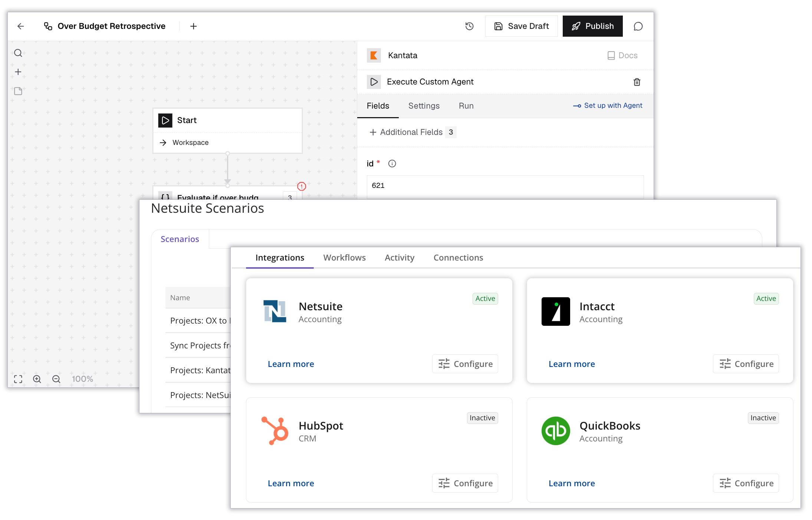The height and width of the screenshot is (520, 812).
Task: Switch to the Run tab
Action: click(466, 106)
